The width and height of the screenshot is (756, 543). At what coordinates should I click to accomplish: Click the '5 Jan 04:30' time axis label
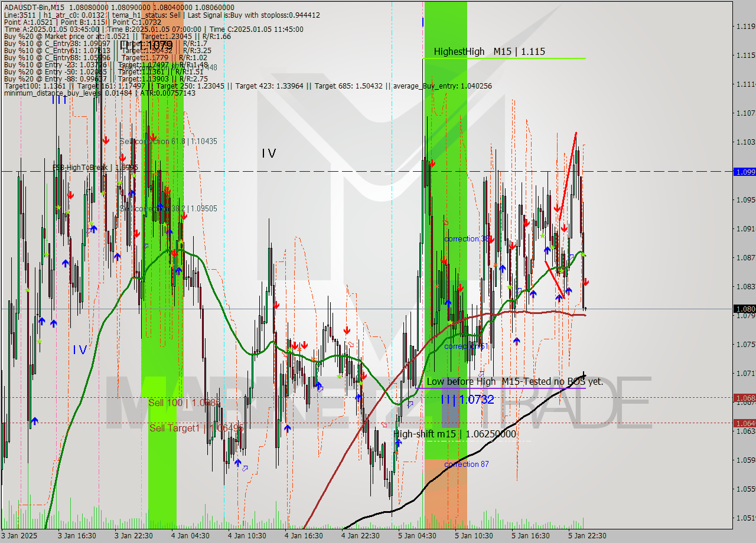417,536
